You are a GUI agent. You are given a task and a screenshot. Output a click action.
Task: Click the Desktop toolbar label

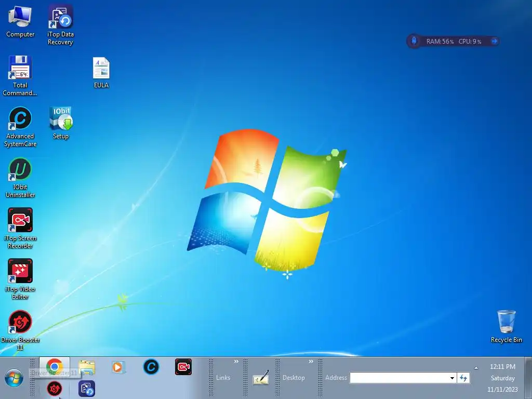pyautogui.click(x=294, y=378)
